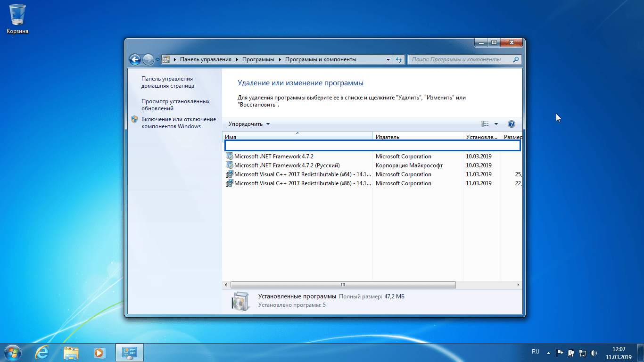Click Action Center flag tray icon
This screenshot has height=362, width=644.
click(560, 352)
